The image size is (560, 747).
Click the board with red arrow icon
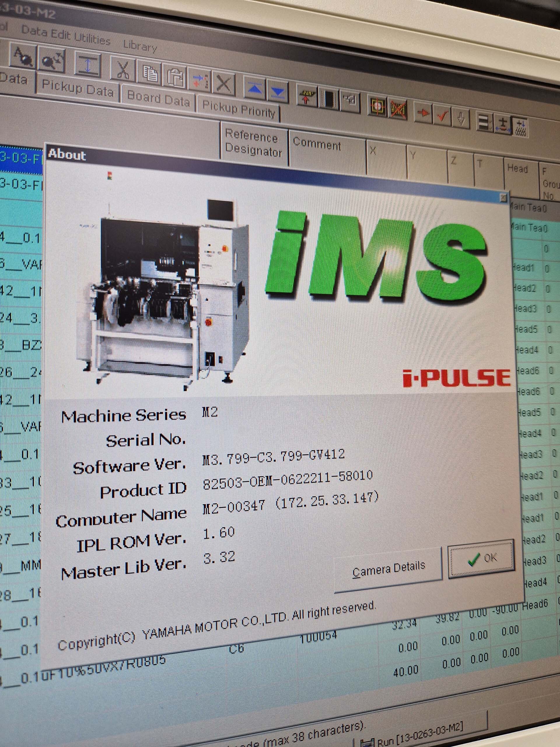(307, 96)
